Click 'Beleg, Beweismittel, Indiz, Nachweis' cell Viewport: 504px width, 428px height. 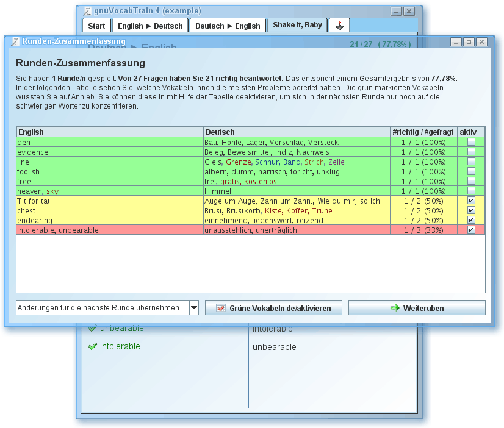[297, 152]
